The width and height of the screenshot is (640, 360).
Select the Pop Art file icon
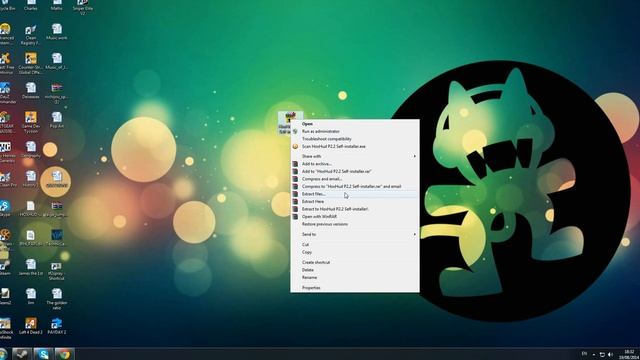[x=57, y=120]
